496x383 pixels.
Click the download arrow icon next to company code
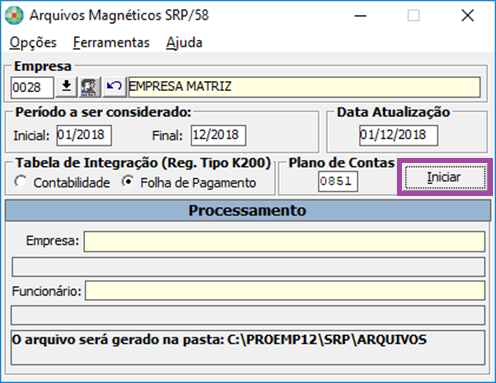tap(66, 87)
